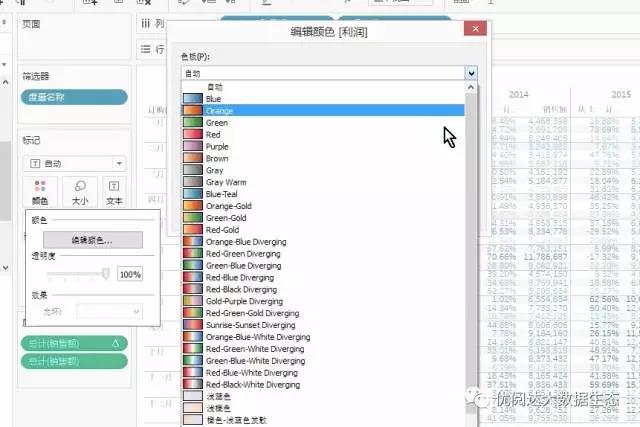The width and height of the screenshot is (640, 427).
Task: Choose Green-Blue Diverging palette
Action: click(x=323, y=265)
